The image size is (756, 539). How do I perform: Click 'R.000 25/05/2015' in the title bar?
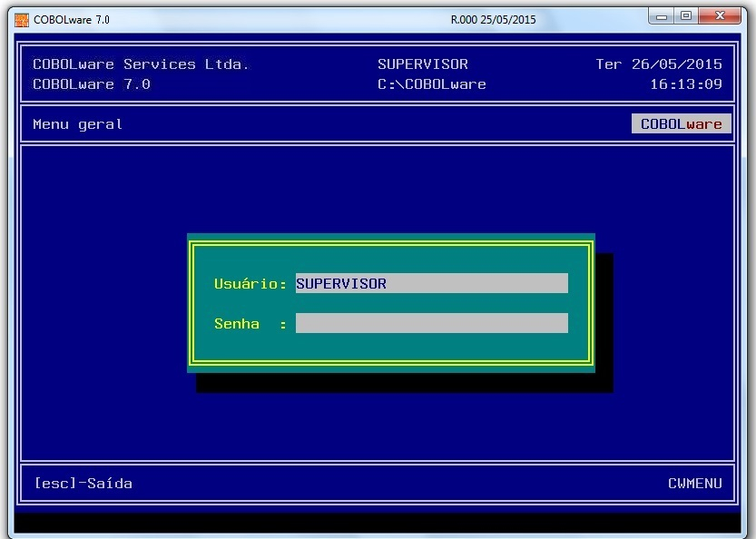pos(493,20)
